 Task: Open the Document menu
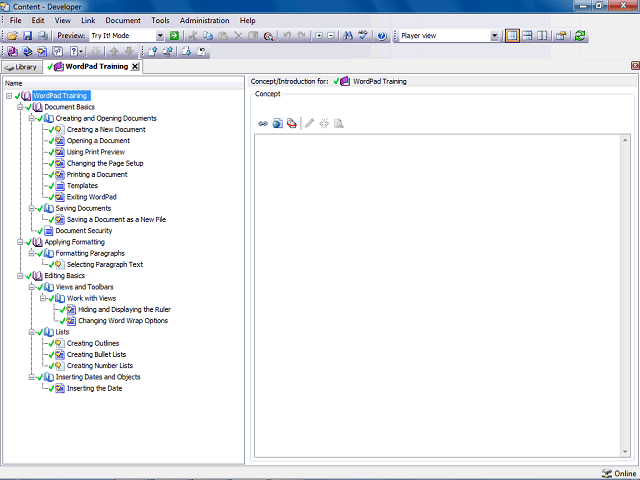tap(123, 20)
